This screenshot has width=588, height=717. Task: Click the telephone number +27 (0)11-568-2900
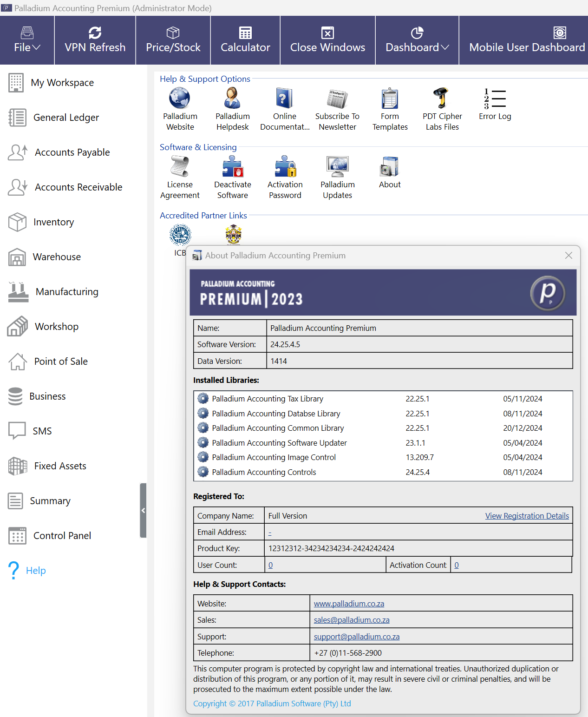(x=348, y=653)
